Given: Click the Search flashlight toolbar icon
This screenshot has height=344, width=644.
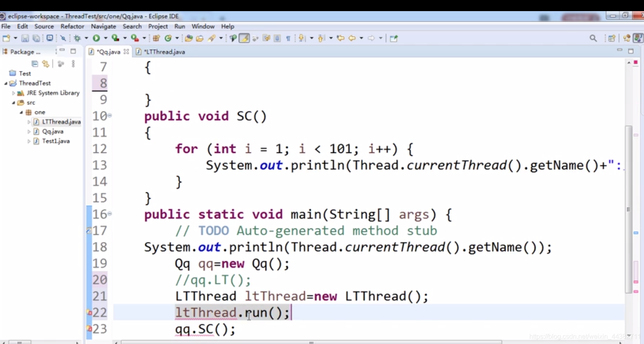Looking at the screenshot, I should 212,38.
